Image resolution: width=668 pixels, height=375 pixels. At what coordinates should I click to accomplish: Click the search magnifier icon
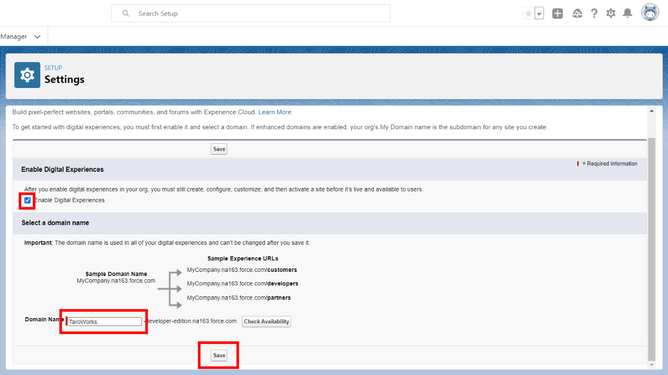126,14
